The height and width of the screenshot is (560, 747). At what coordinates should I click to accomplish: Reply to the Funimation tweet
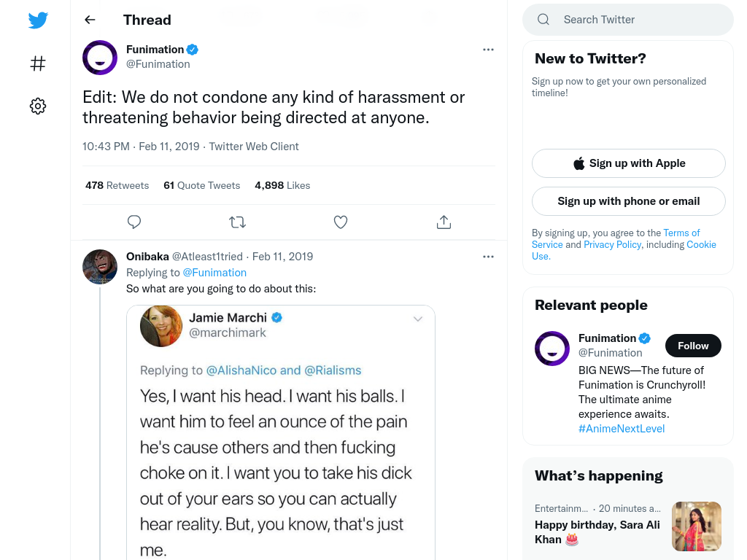[134, 222]
